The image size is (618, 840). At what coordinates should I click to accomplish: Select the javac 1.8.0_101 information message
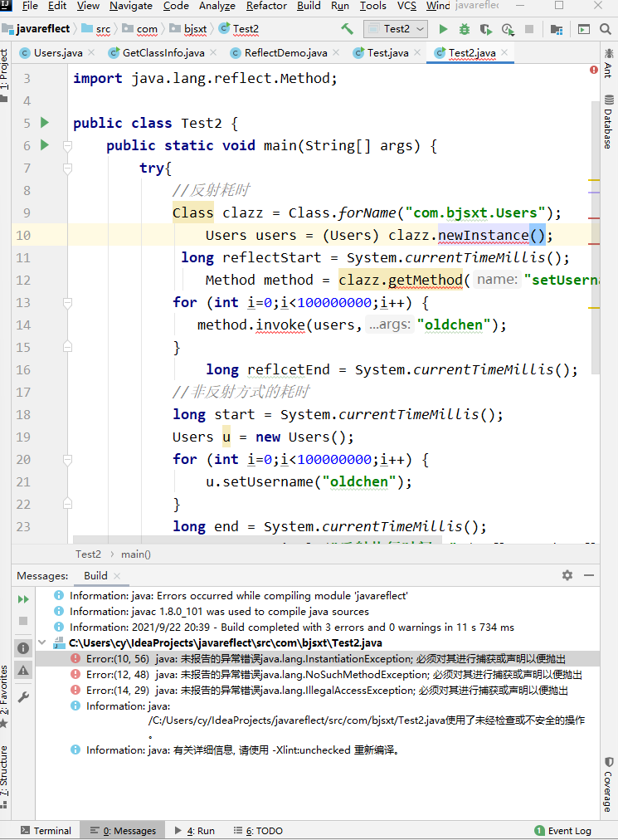click(219, 611)
